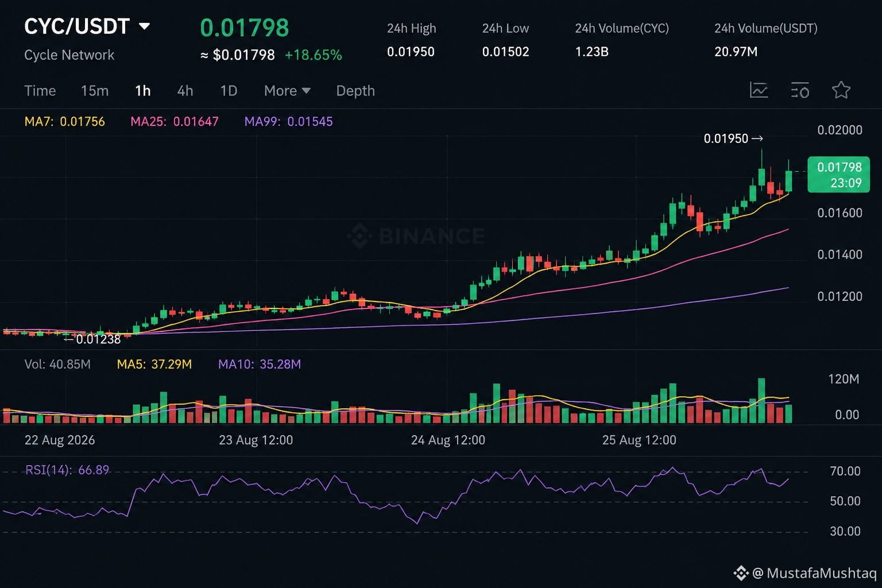This screenshot has height=588, width=882.
Task: Select the 1h interval tab
Action: tap(143, 91)
